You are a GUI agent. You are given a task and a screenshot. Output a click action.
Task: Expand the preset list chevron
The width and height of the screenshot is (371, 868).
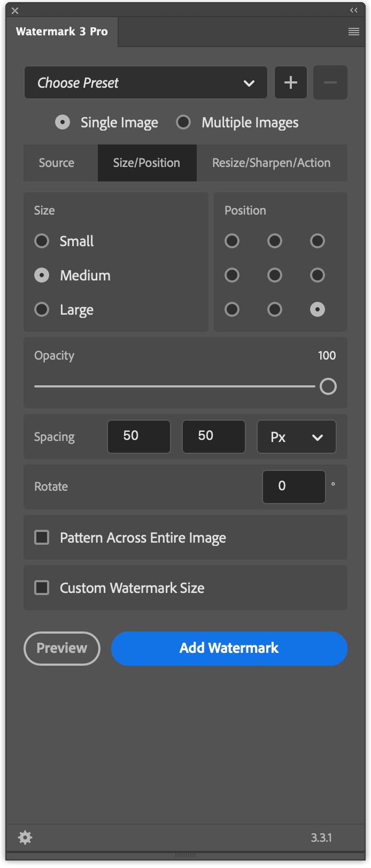coord(249,83)
